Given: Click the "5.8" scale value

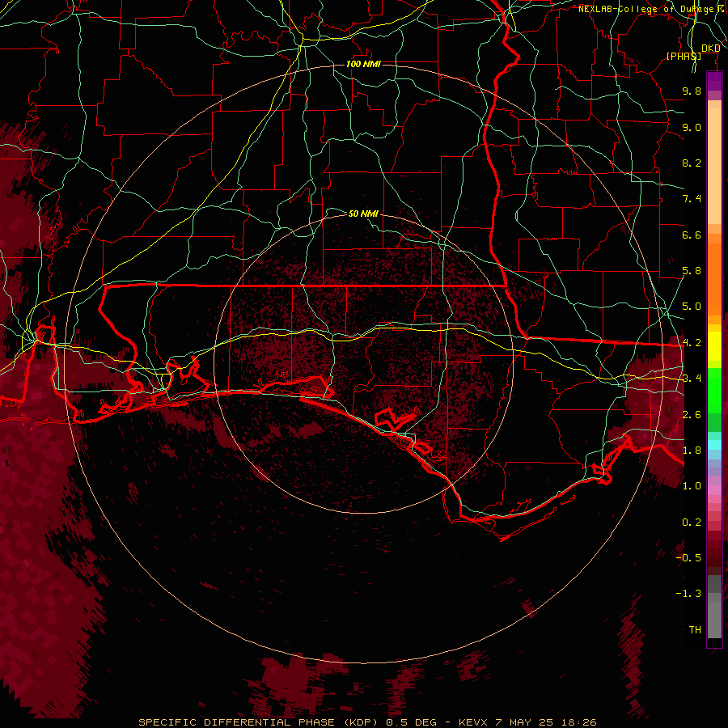Looking at the screenshot, I should pos(692,271).
